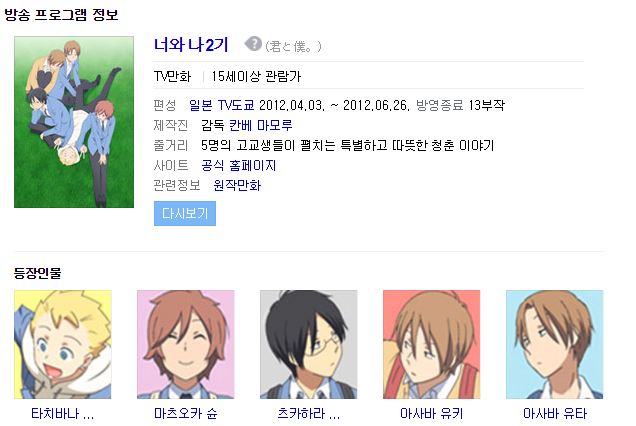
Task: Click the anime poster thumbnail
Action: click(74, 122)
